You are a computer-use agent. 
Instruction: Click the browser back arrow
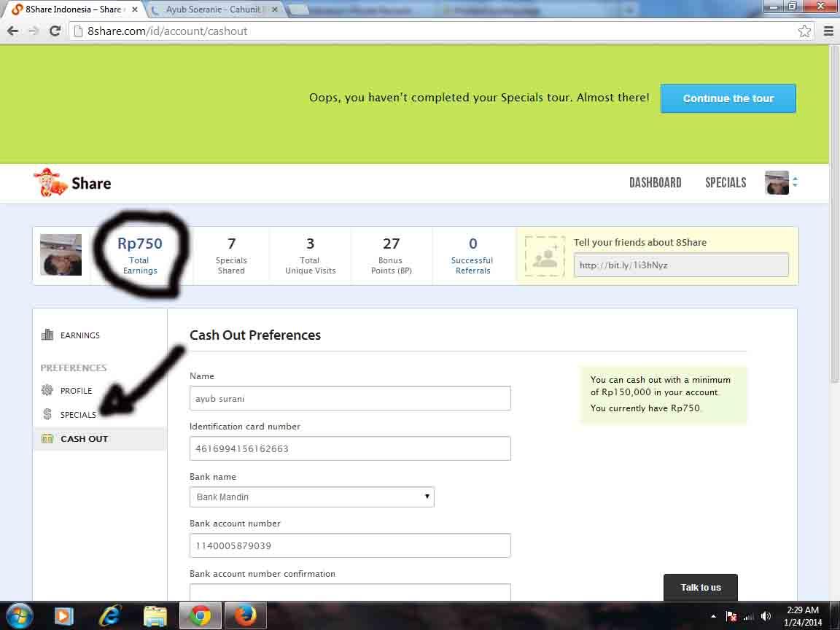(x=13, y=31)
